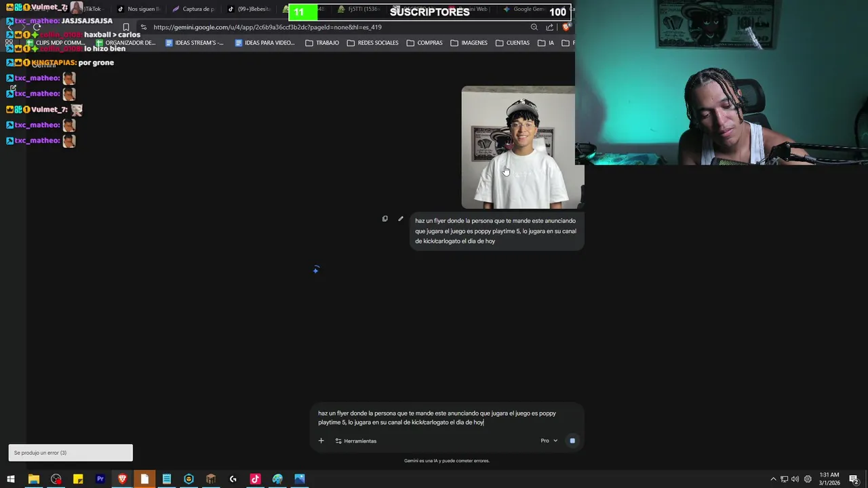
Task: Switch to the Captura de p browser tab
Action: click(193, 9)
